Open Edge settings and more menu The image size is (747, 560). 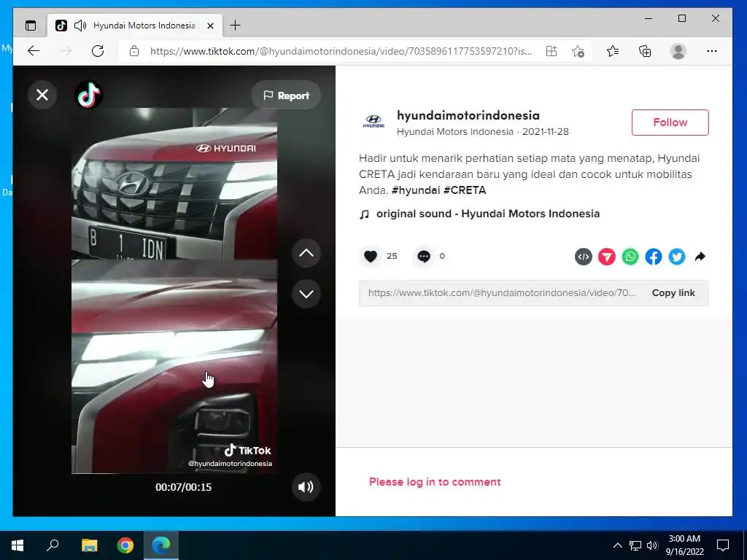(x=712, y=51)
